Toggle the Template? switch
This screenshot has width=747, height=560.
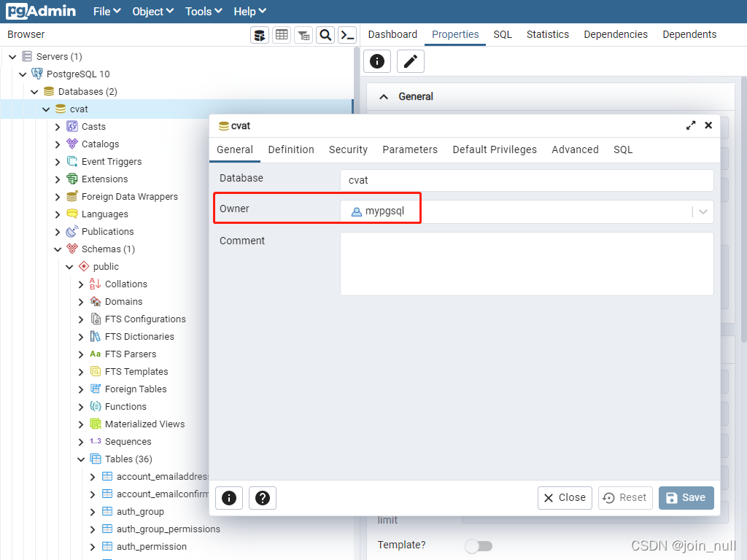click(x=479, y=545)
